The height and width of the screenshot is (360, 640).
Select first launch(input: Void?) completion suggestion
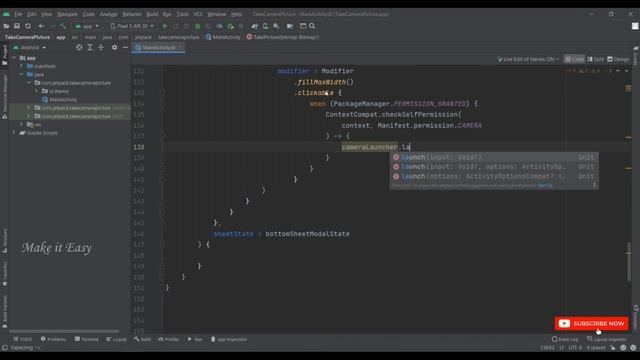[x=494, y=157]
